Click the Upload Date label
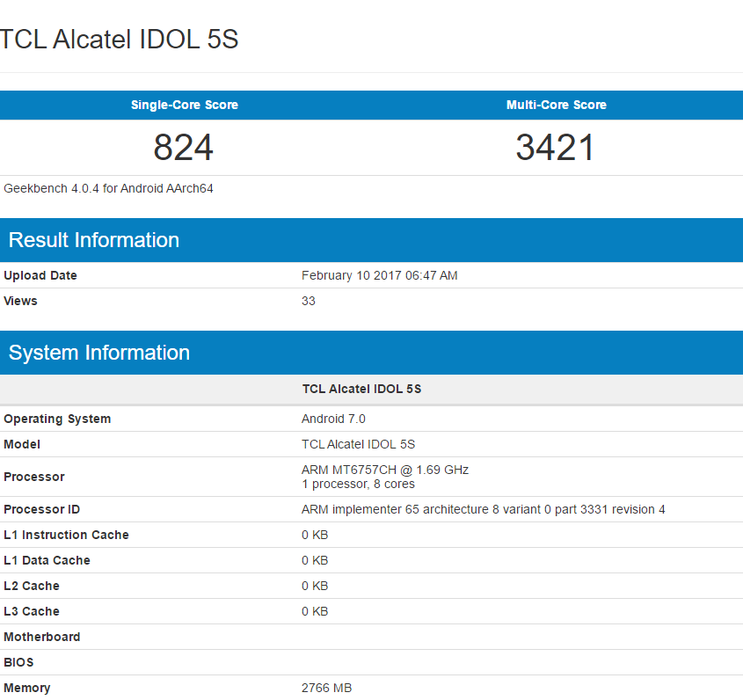This screenshot has height=700, width=743. (x=40, y=275)
